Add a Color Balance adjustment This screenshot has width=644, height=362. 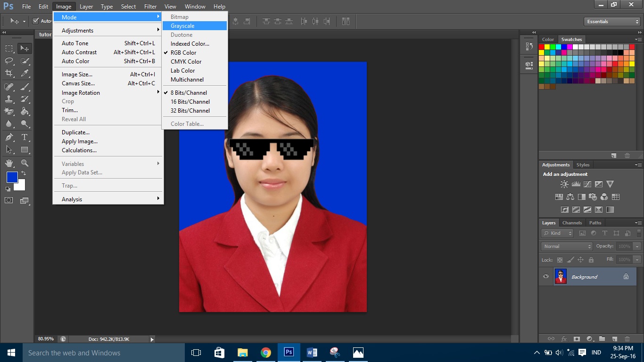coord(570,197)
